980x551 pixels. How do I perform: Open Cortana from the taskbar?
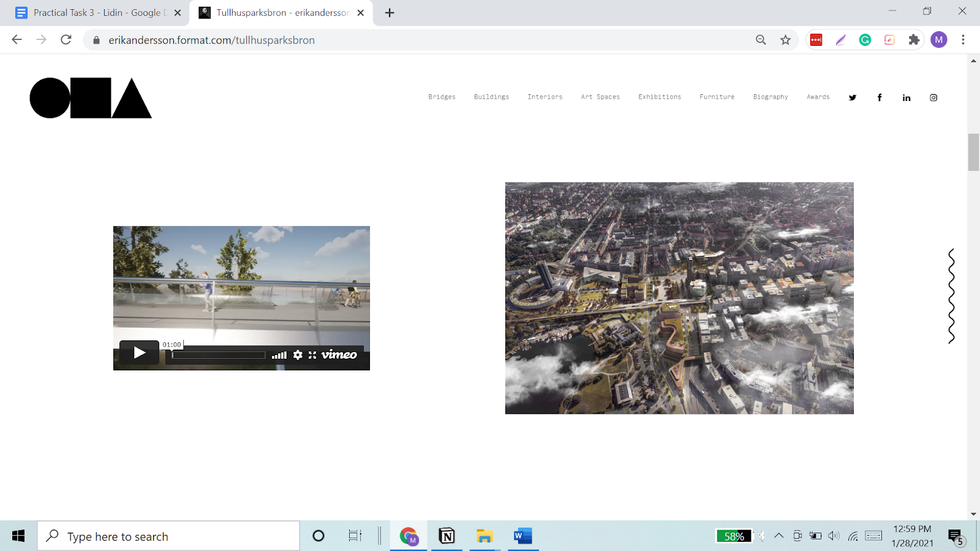tap(318, 536)
